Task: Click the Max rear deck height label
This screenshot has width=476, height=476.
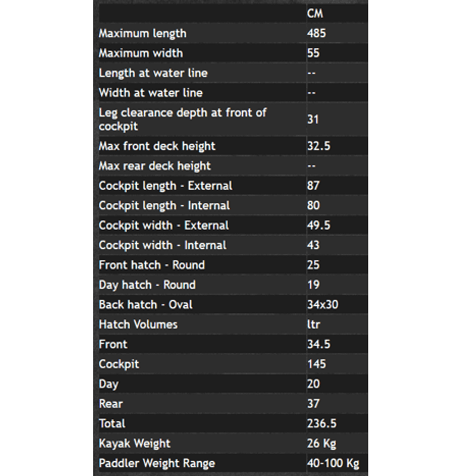Action: pos(155,166)
